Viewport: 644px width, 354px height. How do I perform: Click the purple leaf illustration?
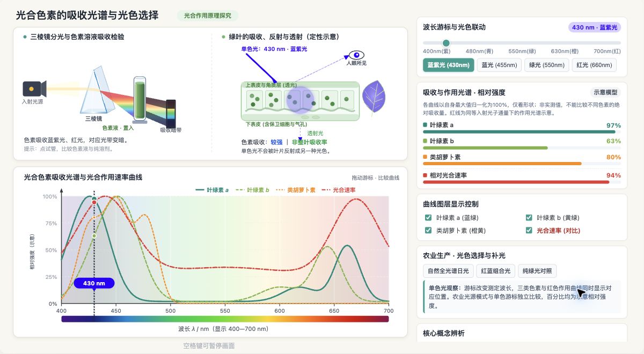point(374,96)
